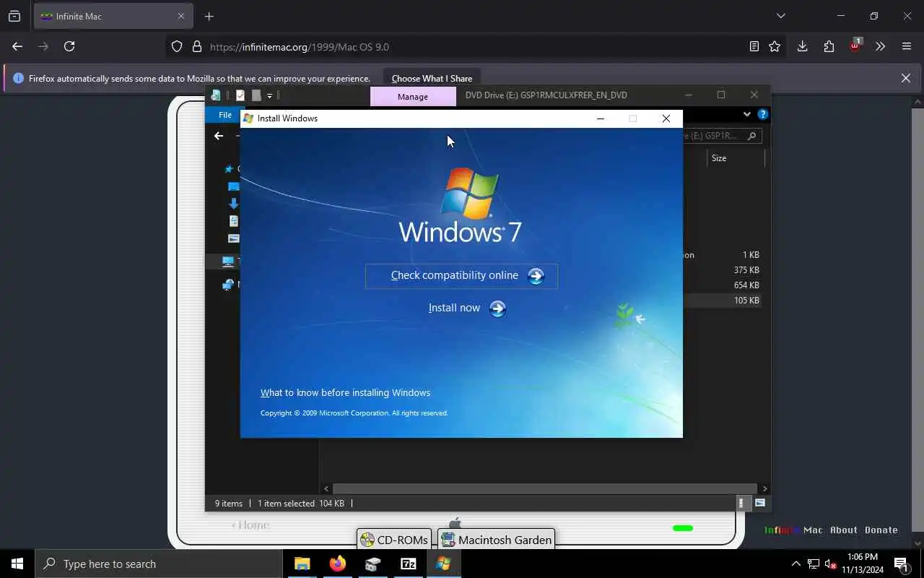Click the Firefox recent browsing view icon
This screenshot has width=924, height=578.
coord(14,16)
